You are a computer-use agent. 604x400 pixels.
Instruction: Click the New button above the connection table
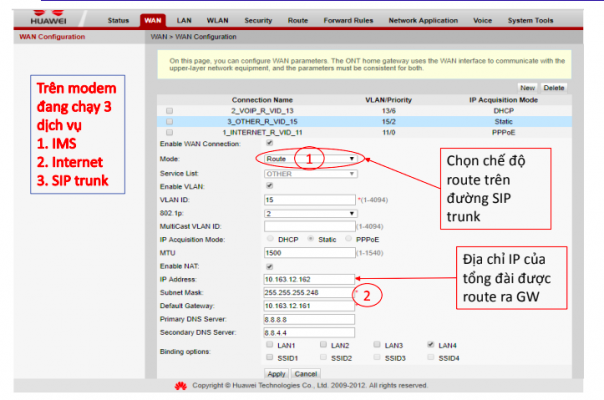pos(527,88)
